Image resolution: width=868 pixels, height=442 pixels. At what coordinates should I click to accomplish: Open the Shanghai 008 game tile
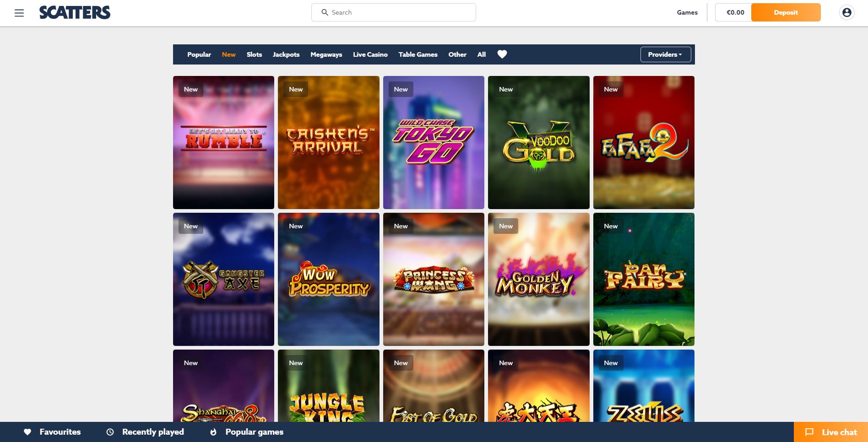click(223, 386)
